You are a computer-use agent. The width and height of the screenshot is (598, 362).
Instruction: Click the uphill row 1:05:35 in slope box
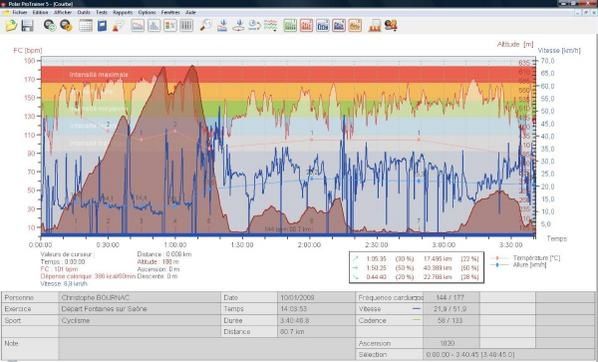(416, 259)
